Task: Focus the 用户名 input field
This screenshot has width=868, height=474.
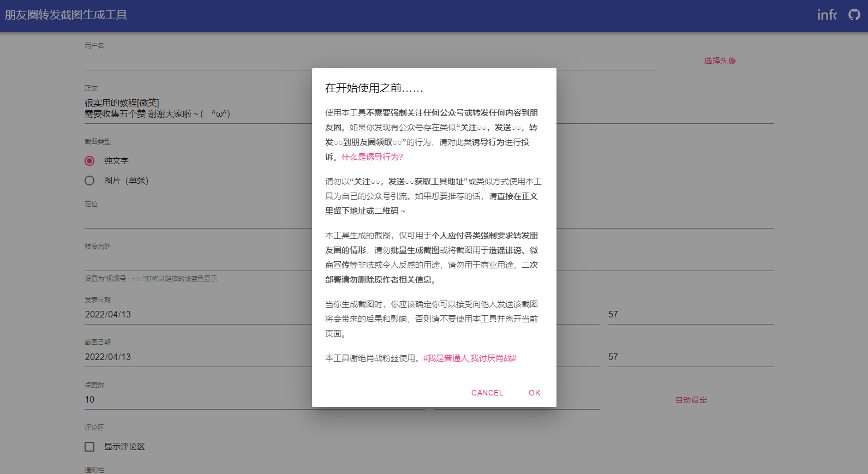Action: (x=196, y=61)
